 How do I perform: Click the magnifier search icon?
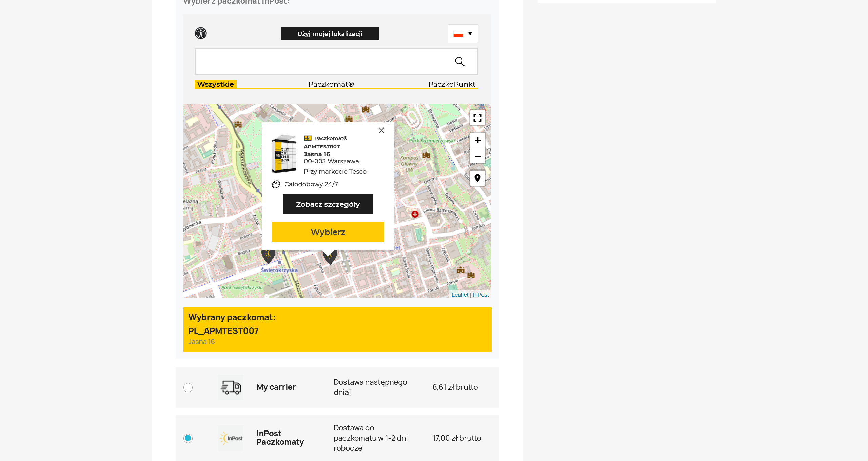click(x=459, y=61)
